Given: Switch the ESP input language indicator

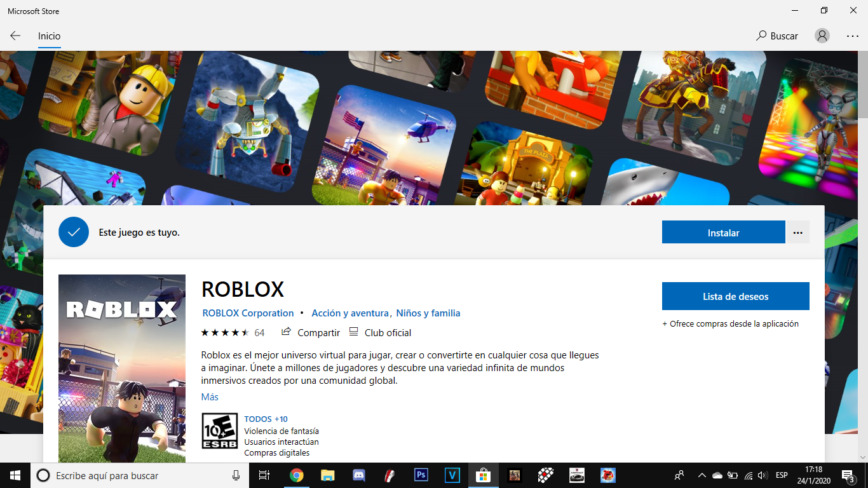Looking at the screenshot, I should tap(782, 475).
